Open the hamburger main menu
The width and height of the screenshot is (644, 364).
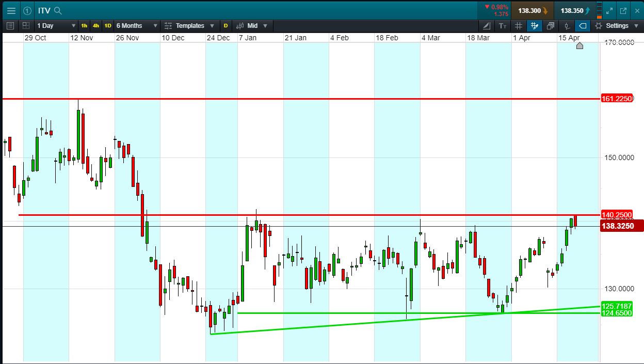pyautogui.click(x=11, y=10)
